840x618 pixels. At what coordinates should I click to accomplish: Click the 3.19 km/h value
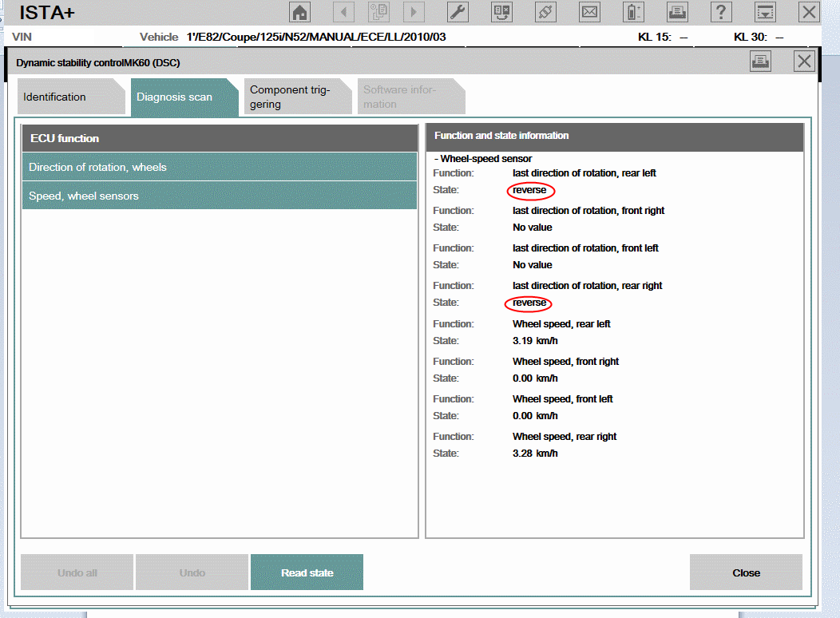coord(535,341)
